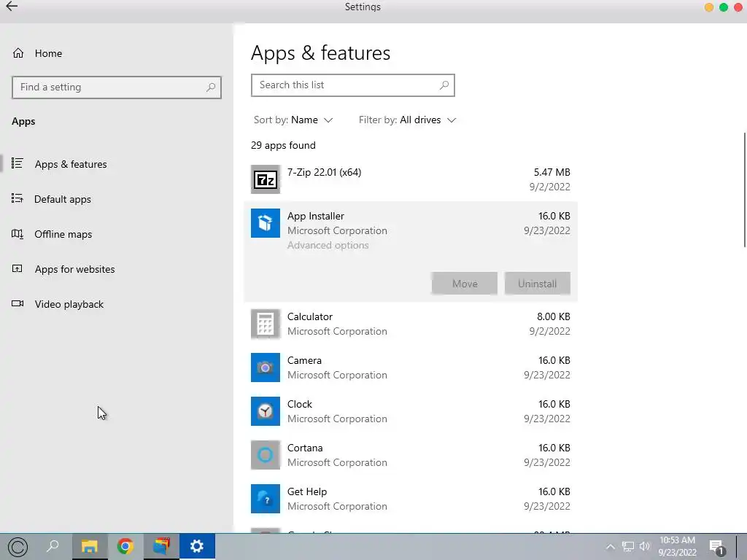Select the Get Help app entry
The image size is (747, 560).
410,499
